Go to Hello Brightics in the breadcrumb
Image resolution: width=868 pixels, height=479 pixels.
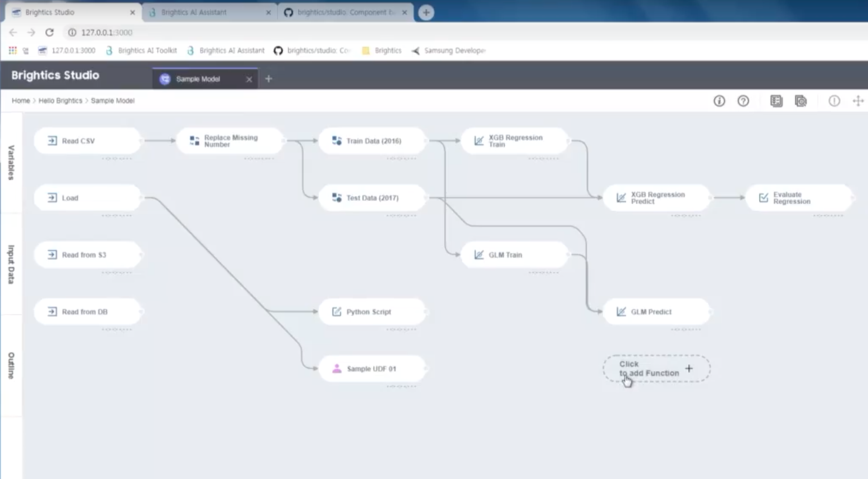pos(60,101)
